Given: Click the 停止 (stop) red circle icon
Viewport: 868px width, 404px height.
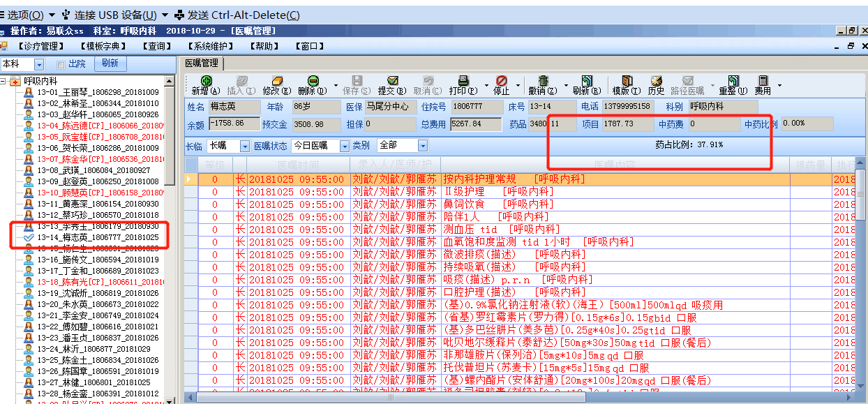Looking at the screenshot, I should (x=502, y=81).
